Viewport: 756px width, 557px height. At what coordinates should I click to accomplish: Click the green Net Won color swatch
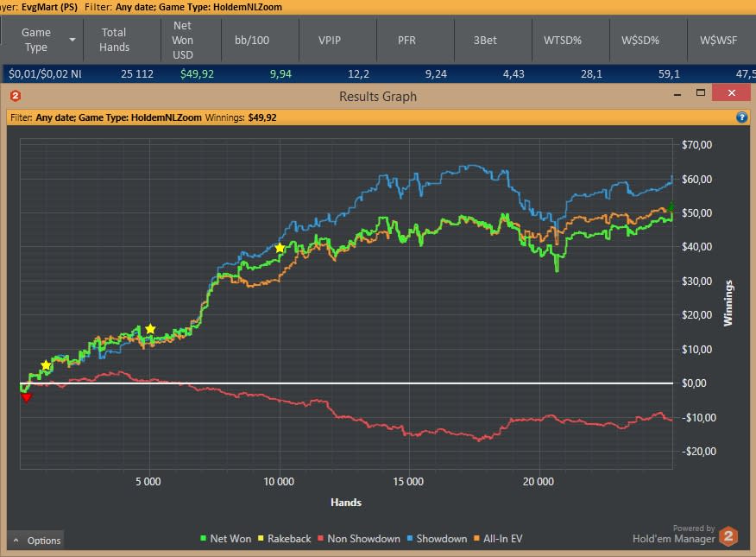point(203,538)
